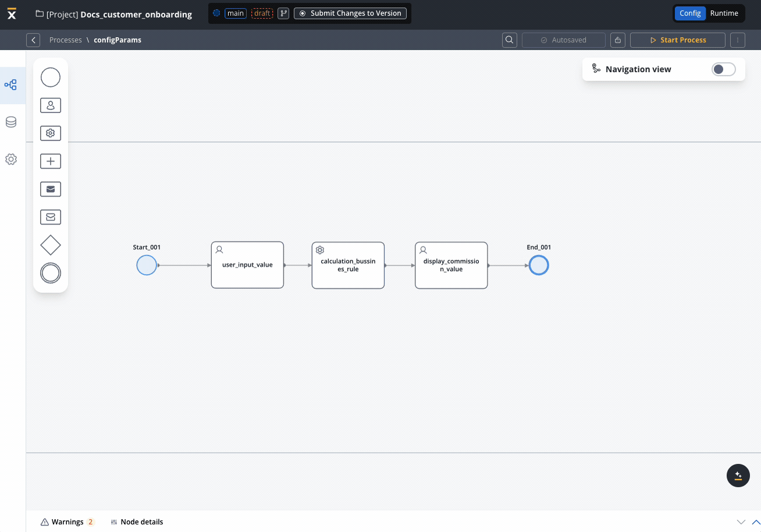
Task: Click the Autosaved status button
Action: (x=564, y=40)
